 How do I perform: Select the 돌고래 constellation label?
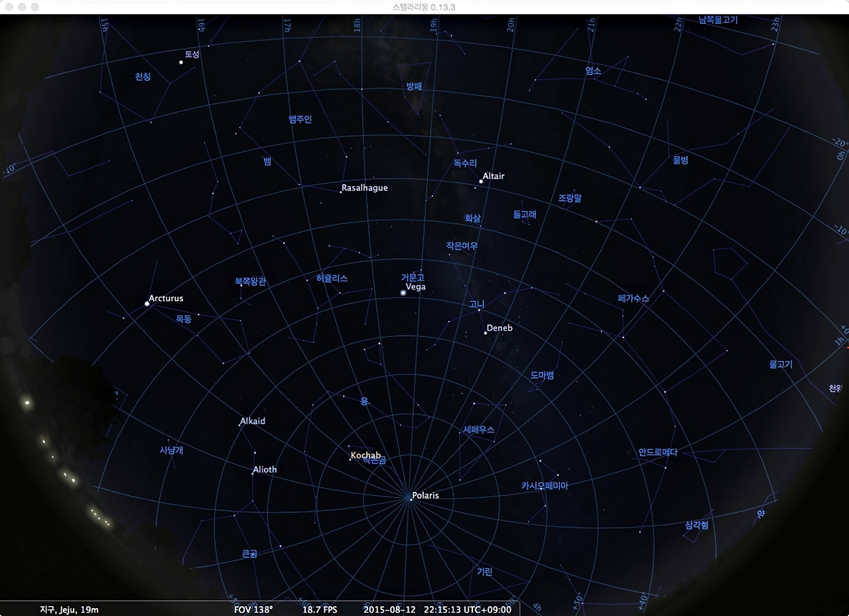(x=525, y=215)
